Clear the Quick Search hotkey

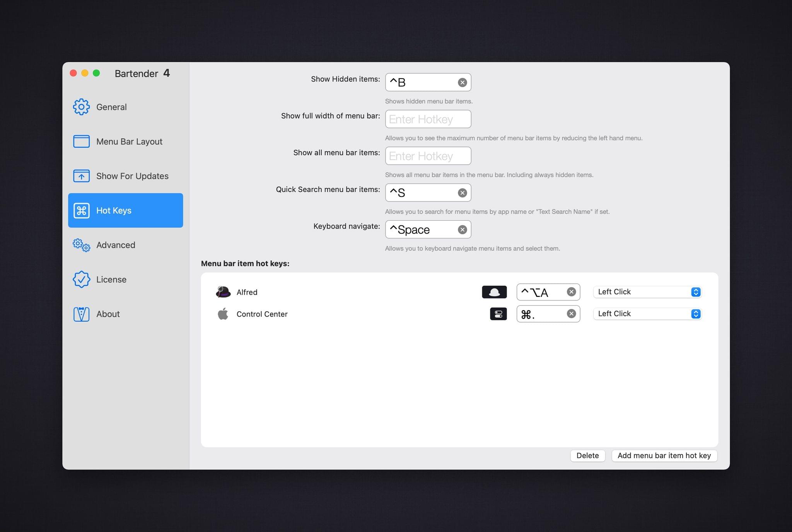[462, 193]
